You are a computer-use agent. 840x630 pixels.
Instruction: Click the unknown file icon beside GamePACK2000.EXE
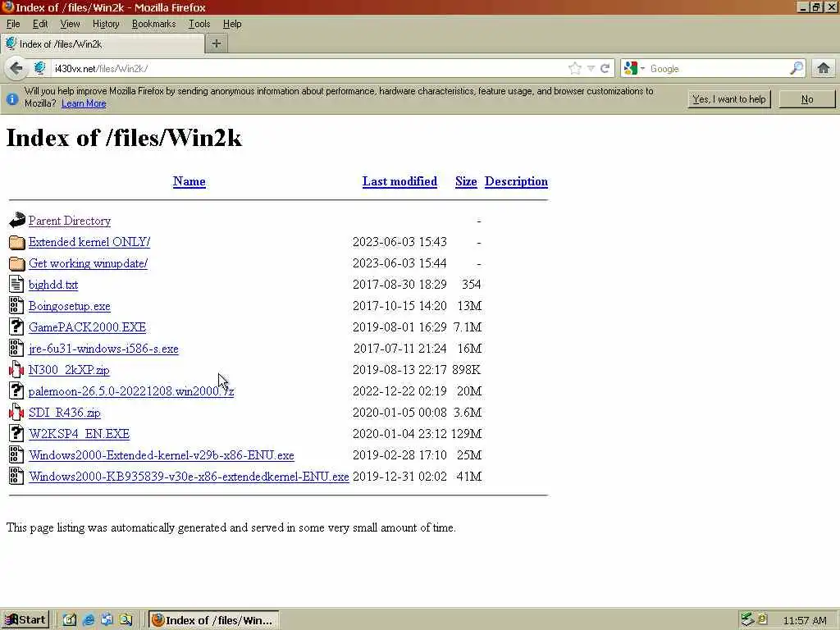(16, 326)
